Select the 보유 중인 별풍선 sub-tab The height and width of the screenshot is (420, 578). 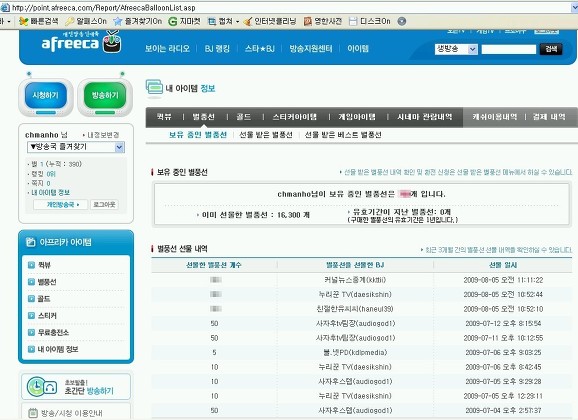click(198, 135)
